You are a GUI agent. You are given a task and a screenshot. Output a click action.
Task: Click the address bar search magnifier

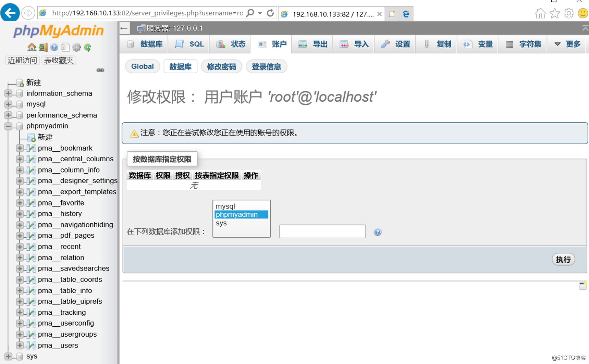click(x=250, y=13)
